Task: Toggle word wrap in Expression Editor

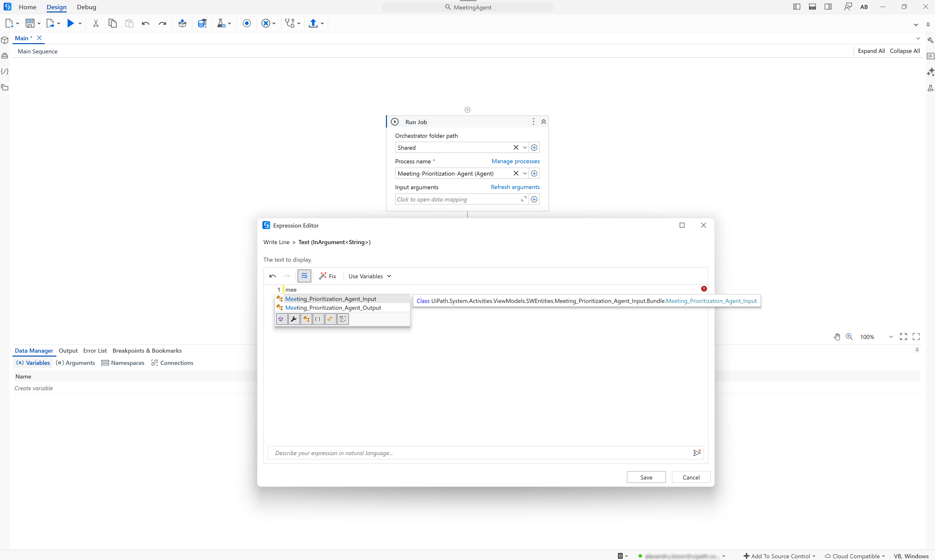Action: coord(304,276)
